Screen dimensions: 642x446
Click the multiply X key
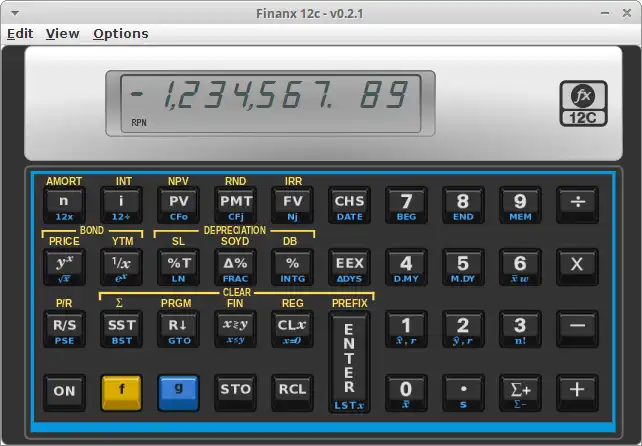click(577, 267)
